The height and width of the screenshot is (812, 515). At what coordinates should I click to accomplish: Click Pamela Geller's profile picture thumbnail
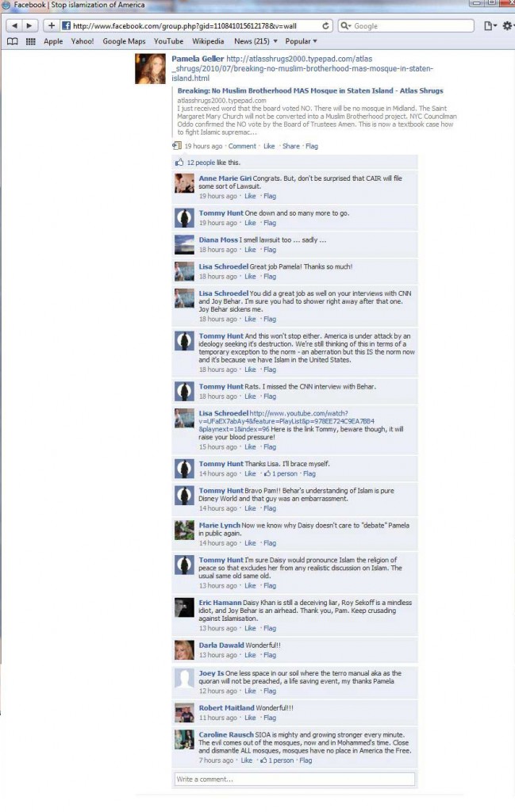[x=150, y=68]
